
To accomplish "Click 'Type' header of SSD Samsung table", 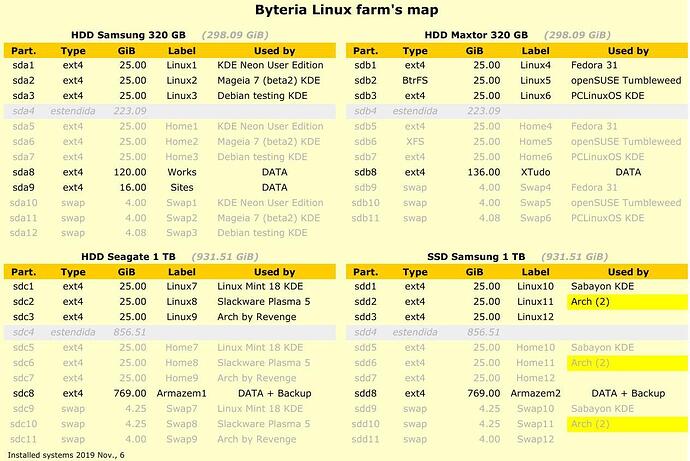I will 415,272.
